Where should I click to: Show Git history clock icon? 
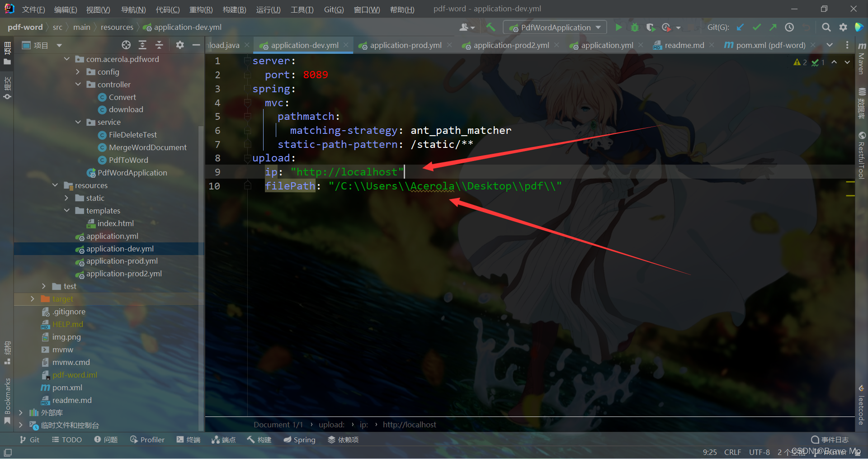click(x=789, y=28)
